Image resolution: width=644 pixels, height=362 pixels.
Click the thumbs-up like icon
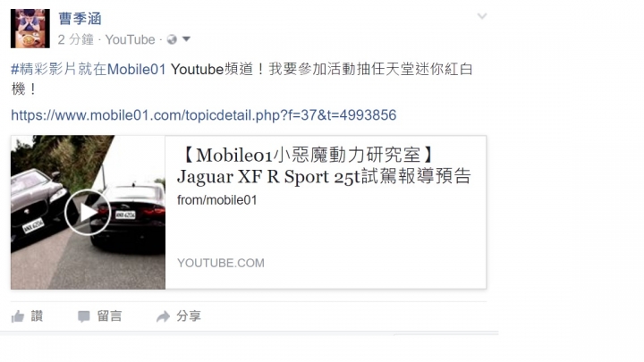click(18, 316)
